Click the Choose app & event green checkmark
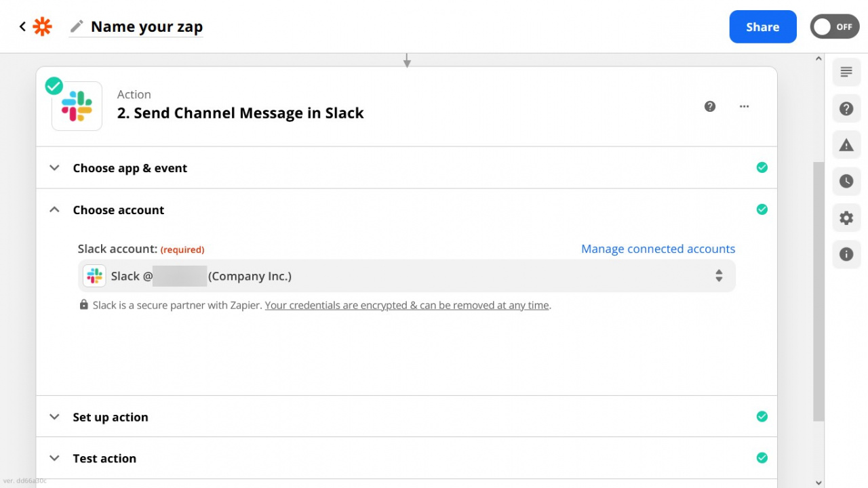868x488 pixels. pos(762,167)
